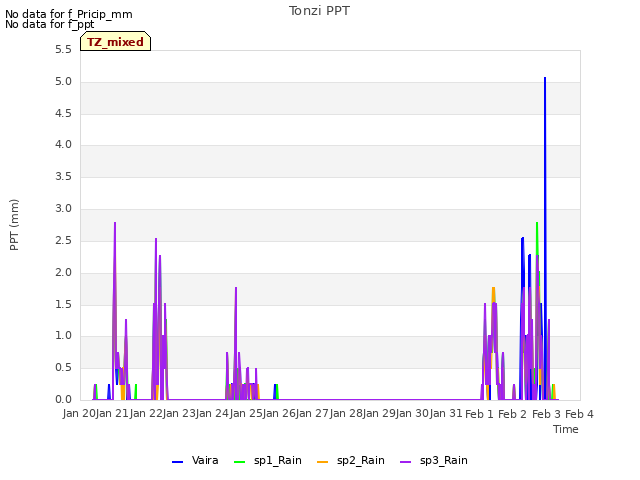Click the sp1_Rain legend label
Image resolution: width=640 pixels, height=480 pixels.
pyautogui.click(x=278, y=460)
